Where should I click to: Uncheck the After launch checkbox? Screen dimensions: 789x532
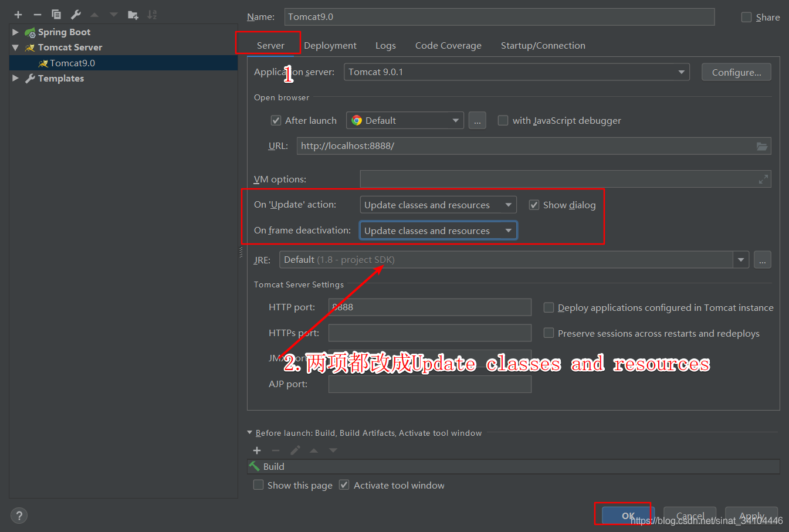click(x=276, y=120)
